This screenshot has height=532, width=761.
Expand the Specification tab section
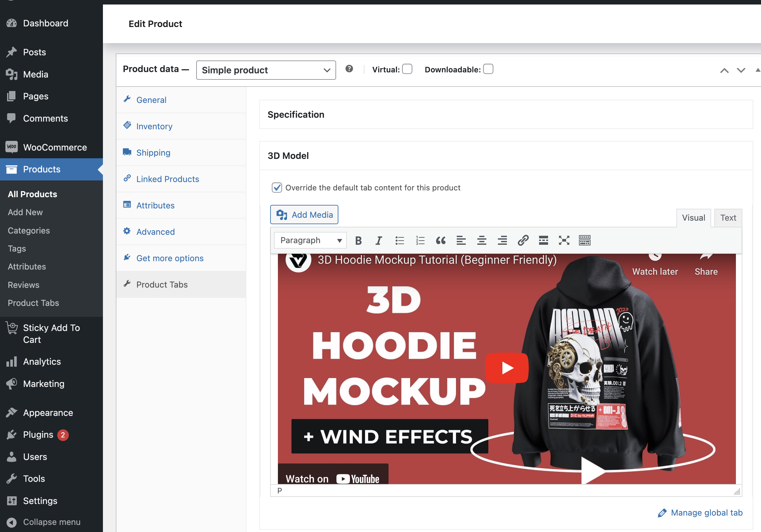point(506,115)
